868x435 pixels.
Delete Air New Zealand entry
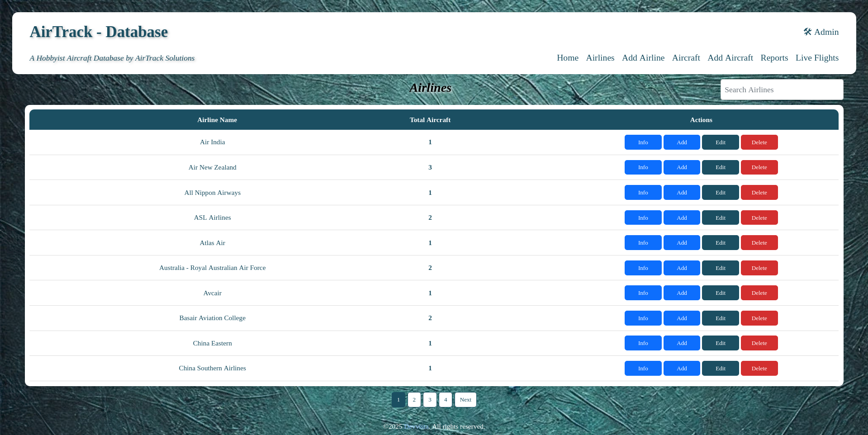tap(759, 167)
